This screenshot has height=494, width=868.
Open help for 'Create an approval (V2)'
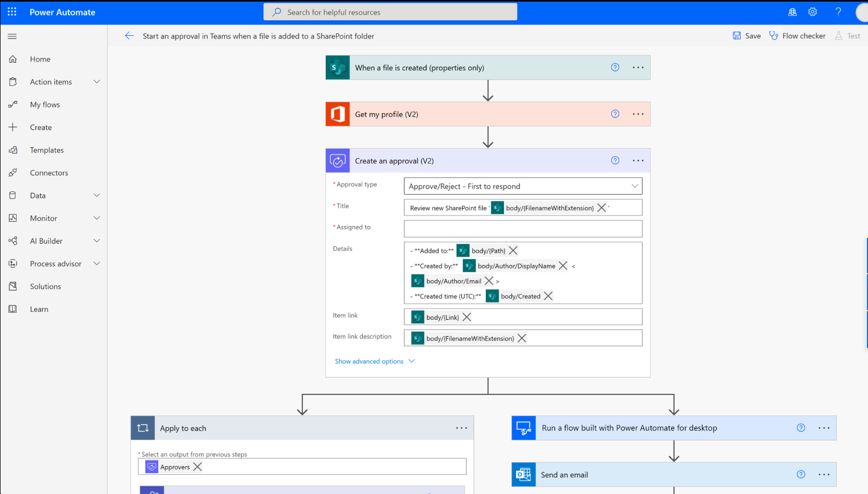pos(615,160)
